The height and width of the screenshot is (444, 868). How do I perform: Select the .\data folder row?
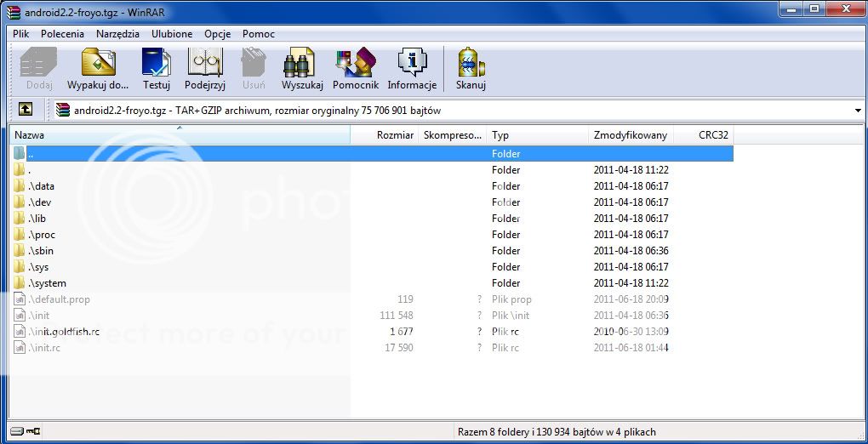coord(41,186)
